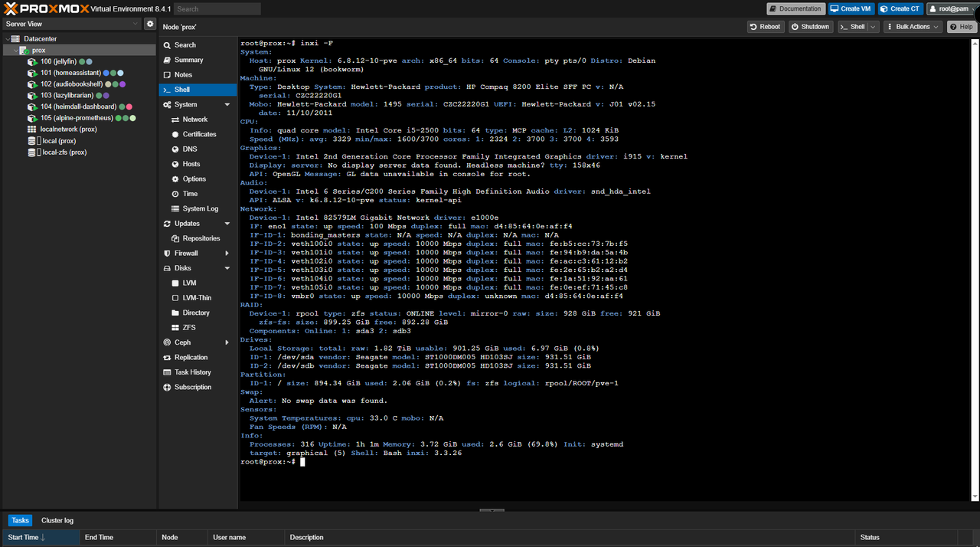The height and width of the screenshot is (547, 980).
Task: Open the LVM-Thin page
Action: [x=197, y=298]
